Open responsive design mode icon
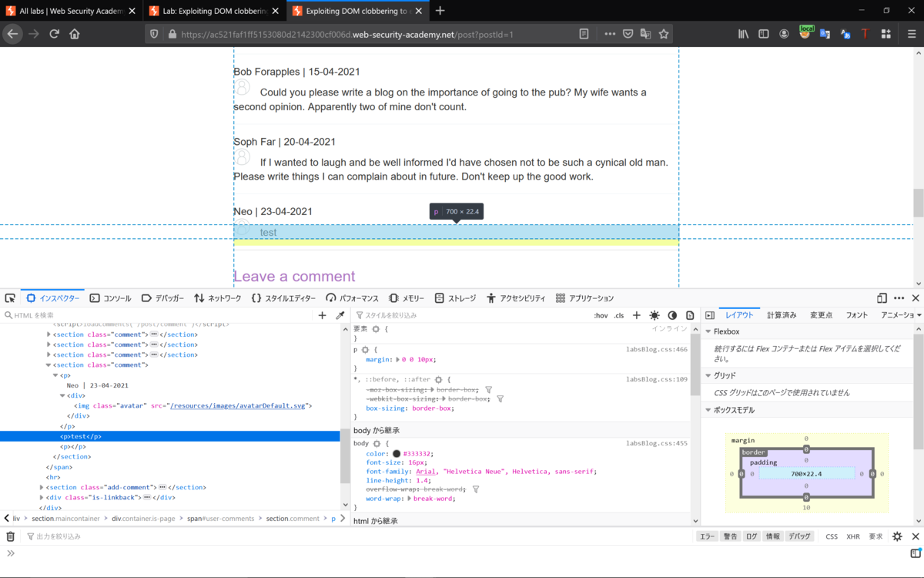Viewport: 924px width, 578px height. click(x=882, y=298)
